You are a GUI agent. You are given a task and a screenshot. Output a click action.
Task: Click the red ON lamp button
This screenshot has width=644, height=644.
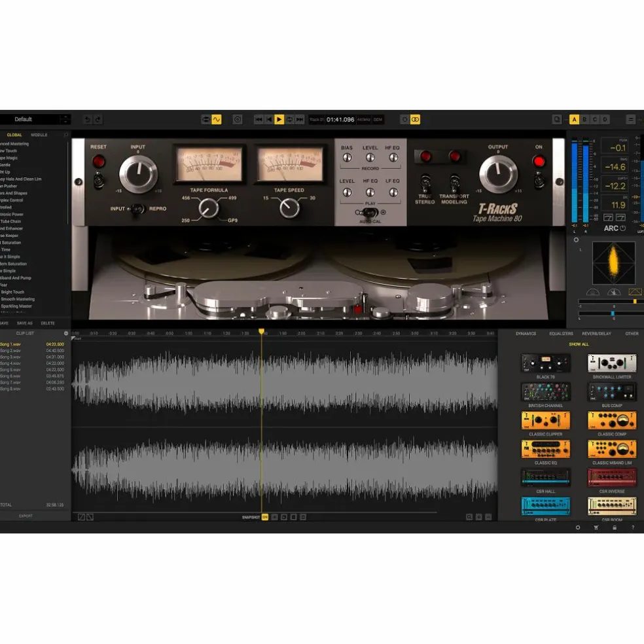pos(539,162)
